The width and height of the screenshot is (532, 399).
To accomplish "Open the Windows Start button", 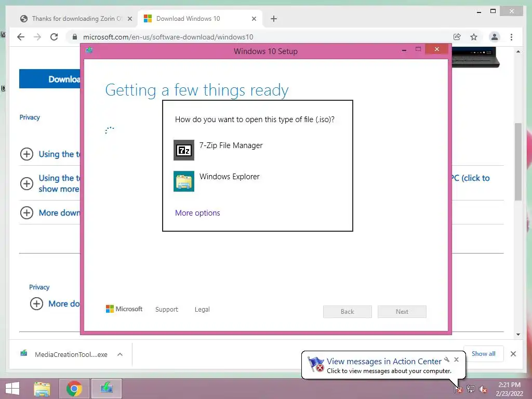I will coord(12,389).
